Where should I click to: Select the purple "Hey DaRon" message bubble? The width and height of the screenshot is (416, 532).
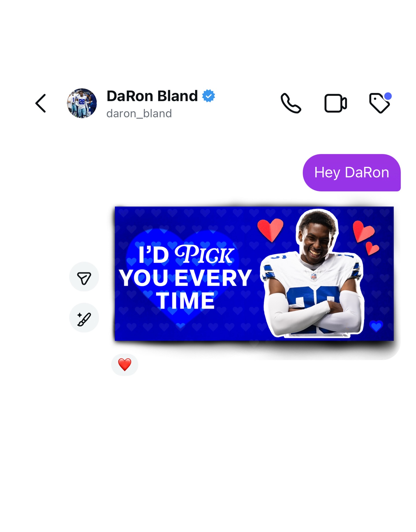point(351,173)
